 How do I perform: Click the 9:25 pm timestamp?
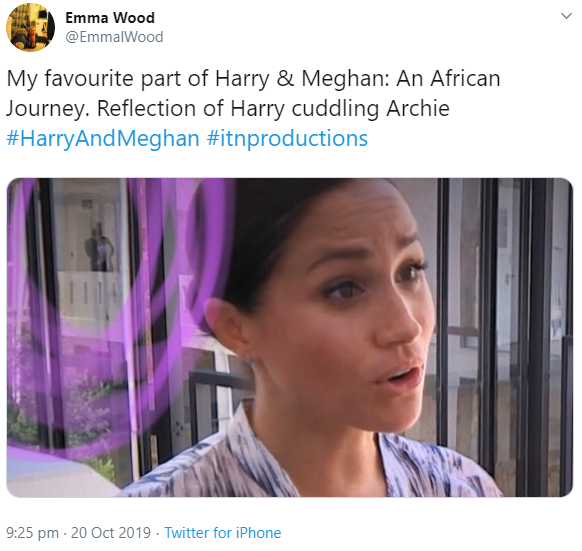point(32,532)
